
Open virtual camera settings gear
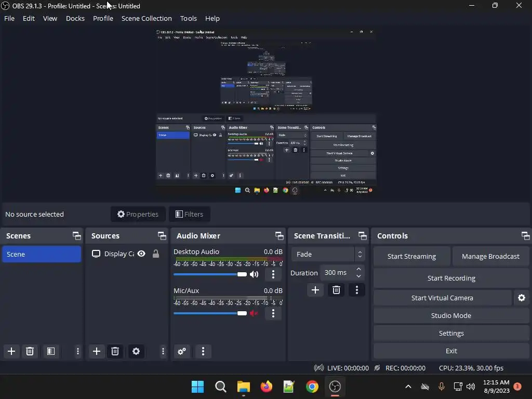point(522,298)
